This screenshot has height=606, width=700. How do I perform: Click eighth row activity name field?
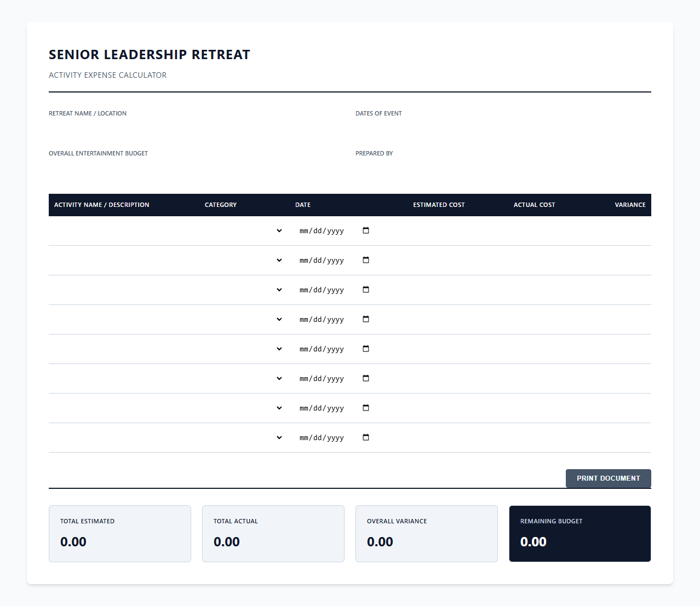pos(124,438)
